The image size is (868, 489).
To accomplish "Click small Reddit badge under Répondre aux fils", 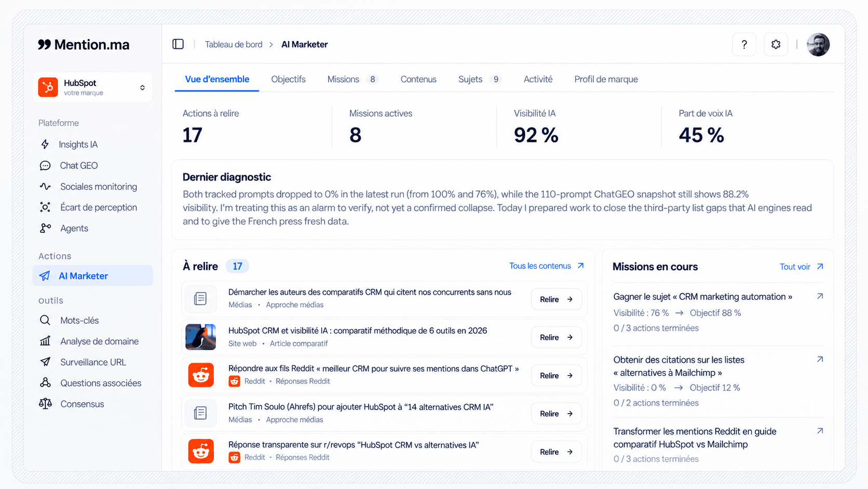I will (234, 381).
